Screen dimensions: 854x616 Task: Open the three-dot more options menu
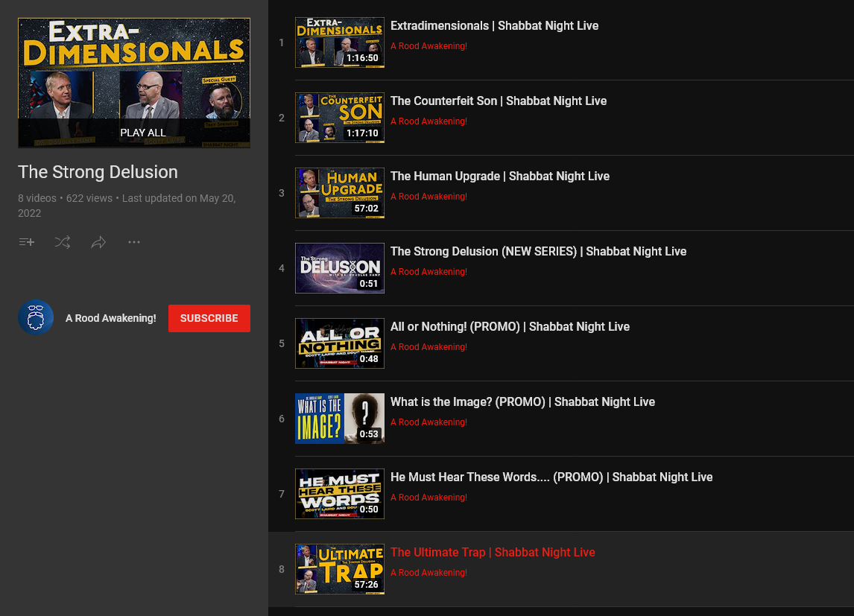134,242
